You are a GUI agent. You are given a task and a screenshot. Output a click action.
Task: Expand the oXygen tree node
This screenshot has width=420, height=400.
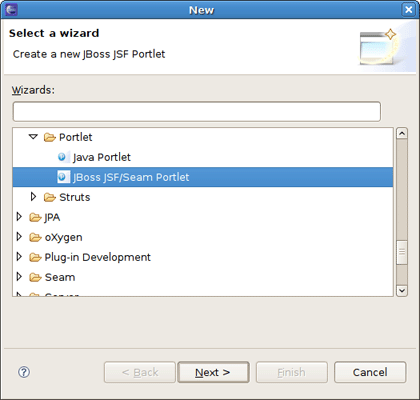point(19,237)
